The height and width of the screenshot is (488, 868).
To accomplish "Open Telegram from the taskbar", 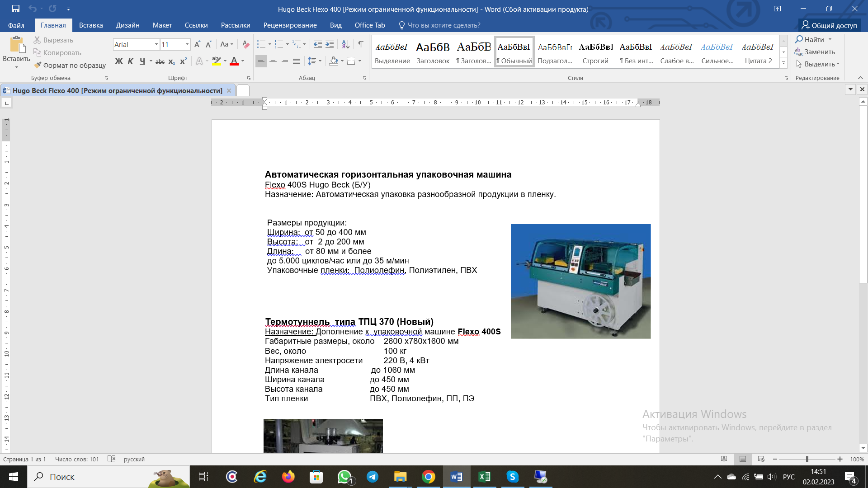I will point(373,477).
